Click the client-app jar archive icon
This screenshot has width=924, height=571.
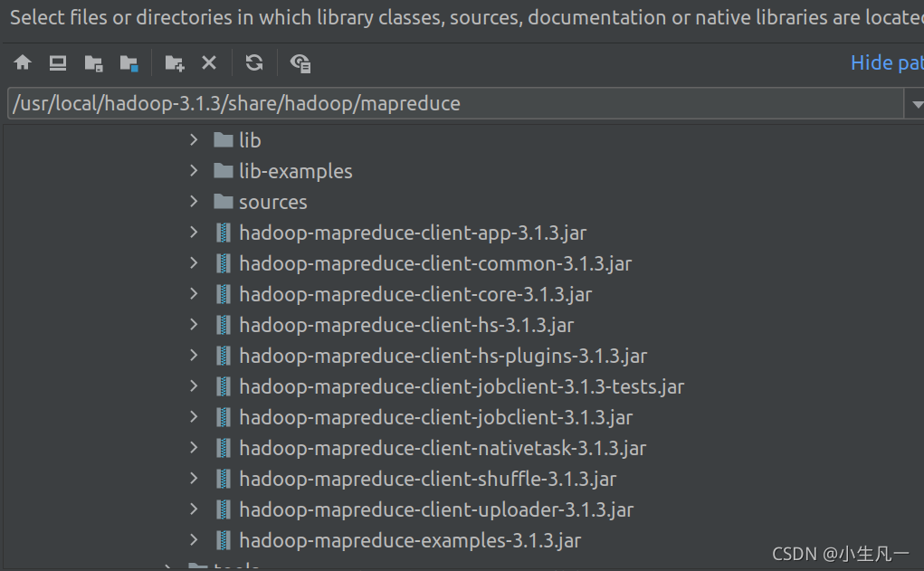(224, 233)
